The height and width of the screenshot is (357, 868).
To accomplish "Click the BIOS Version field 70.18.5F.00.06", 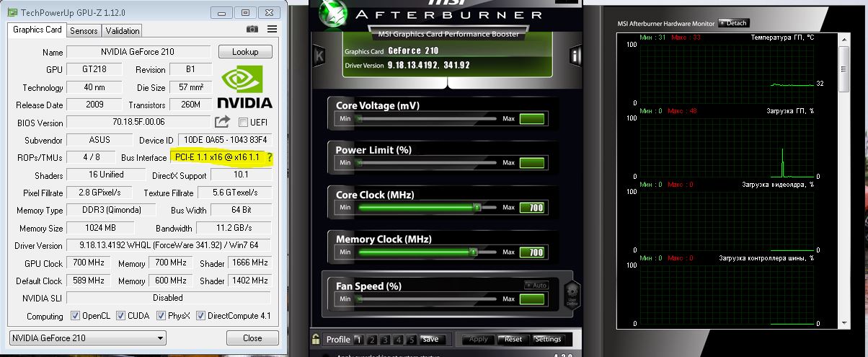I will (x=138, y=123).
